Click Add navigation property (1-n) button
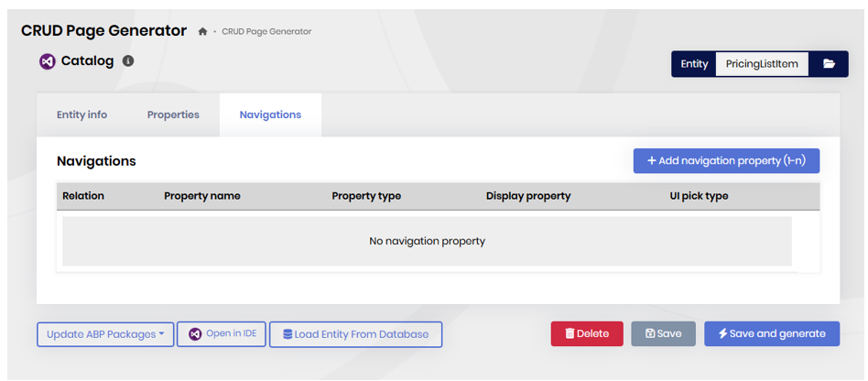Screen dimensions: 868x381 726,161
